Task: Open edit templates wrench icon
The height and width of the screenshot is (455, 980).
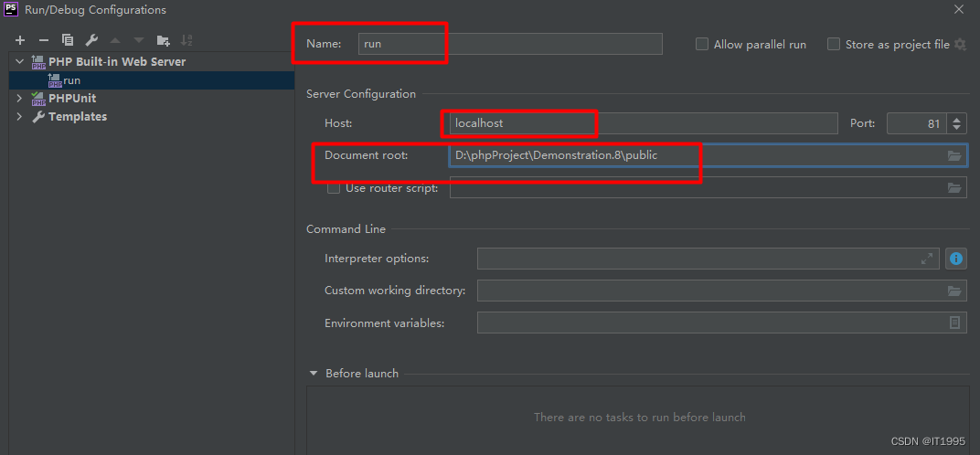Action: pos(91,40)
